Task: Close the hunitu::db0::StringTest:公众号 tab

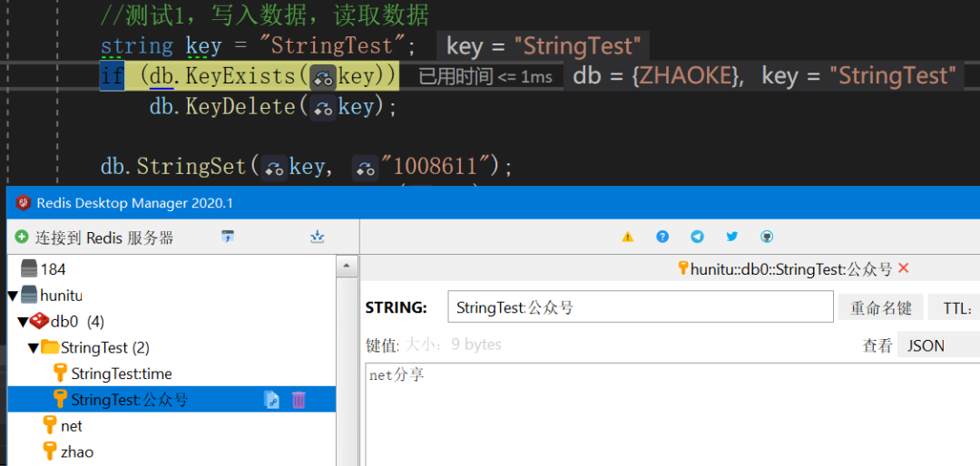Action: (x=903, y=268)
